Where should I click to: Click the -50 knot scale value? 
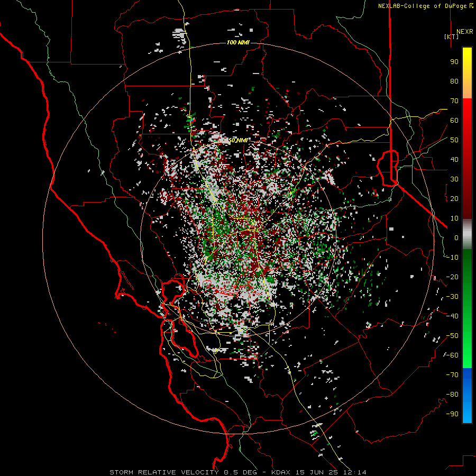click(x=452, y=336)
